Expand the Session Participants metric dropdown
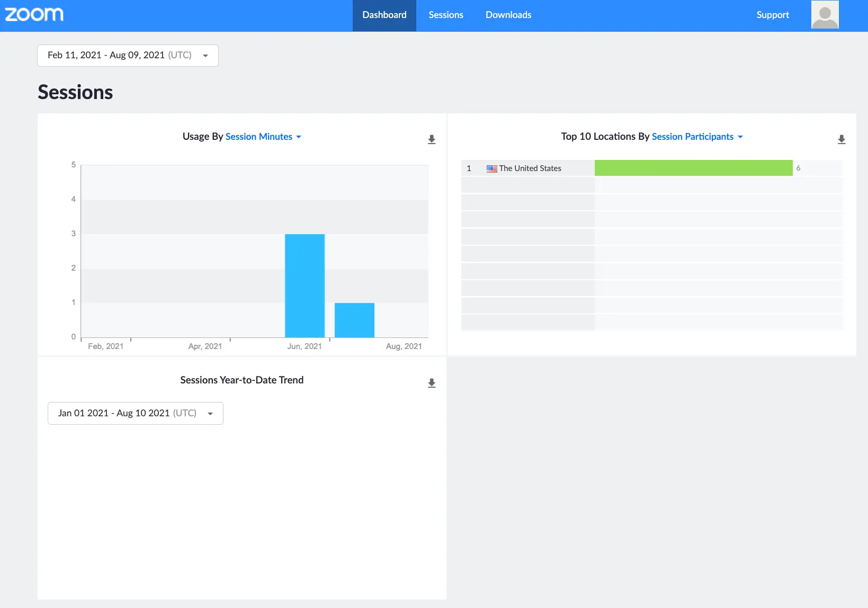868x608 pixels. tap(697, 137)
